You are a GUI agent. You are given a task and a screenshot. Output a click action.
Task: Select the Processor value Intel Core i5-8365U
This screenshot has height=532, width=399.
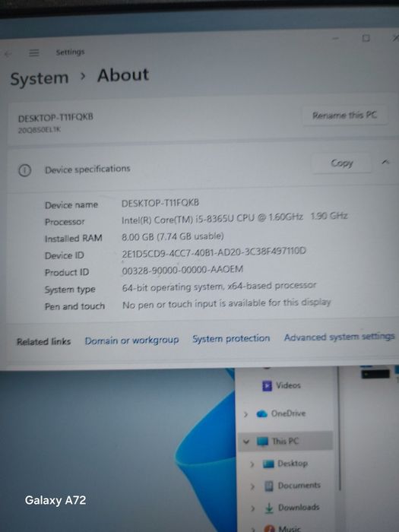(234, 218)
